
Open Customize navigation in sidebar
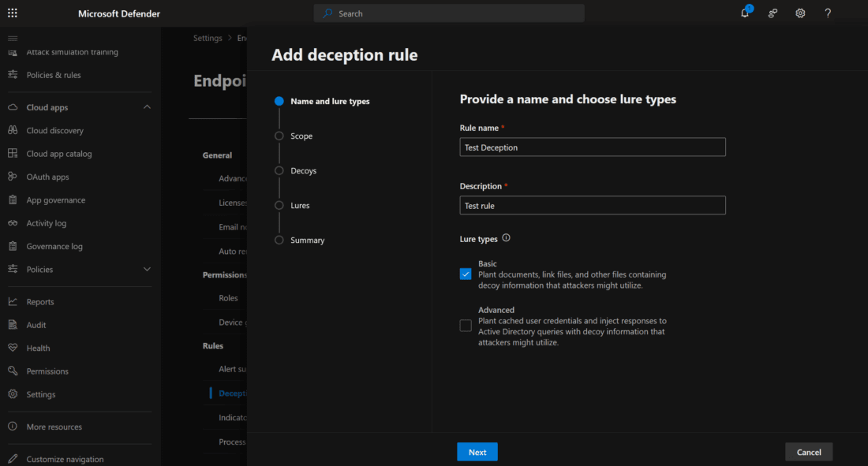65,460
